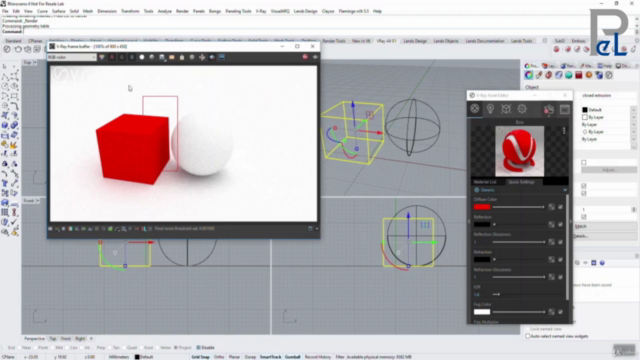Click the Cancel circle icon in Standard toolbar

(7, 49)
